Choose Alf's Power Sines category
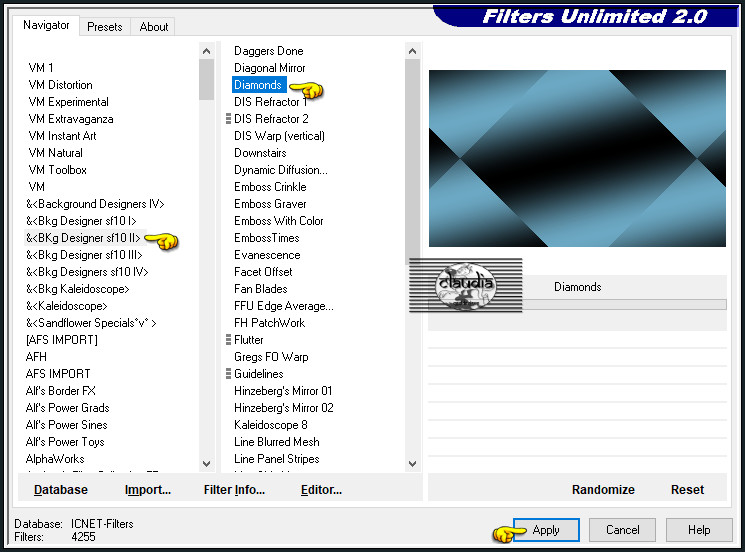The height and width of the screenshot is (552, 745). tap(67, 425)
